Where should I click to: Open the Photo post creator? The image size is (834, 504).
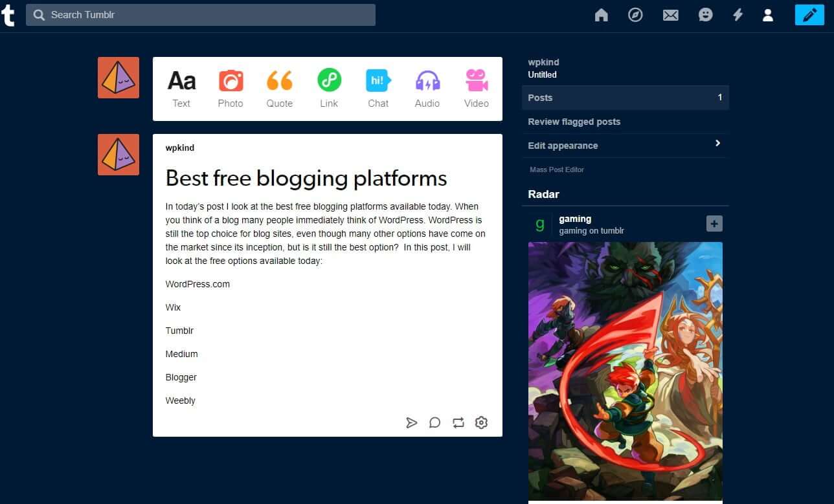[x=231, y=87]
